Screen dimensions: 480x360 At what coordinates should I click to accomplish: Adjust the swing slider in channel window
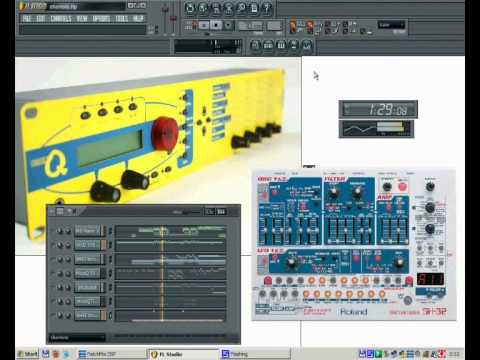(x=191, y=212)
